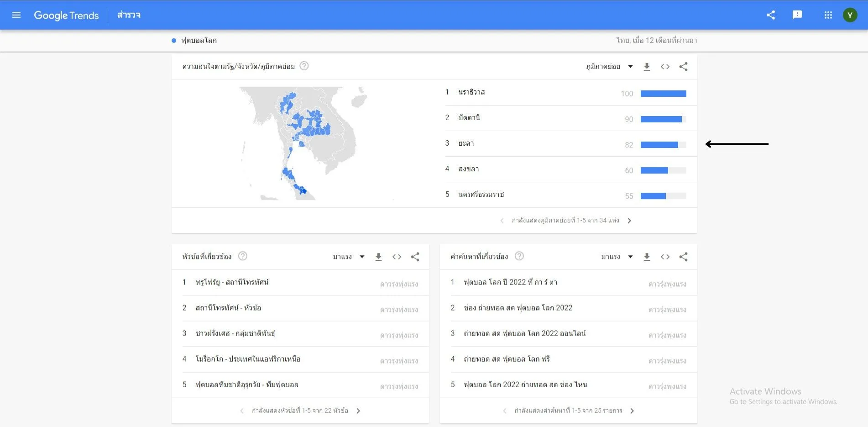
Task: Open help icon next to related topics title
Action: (243, 256)
